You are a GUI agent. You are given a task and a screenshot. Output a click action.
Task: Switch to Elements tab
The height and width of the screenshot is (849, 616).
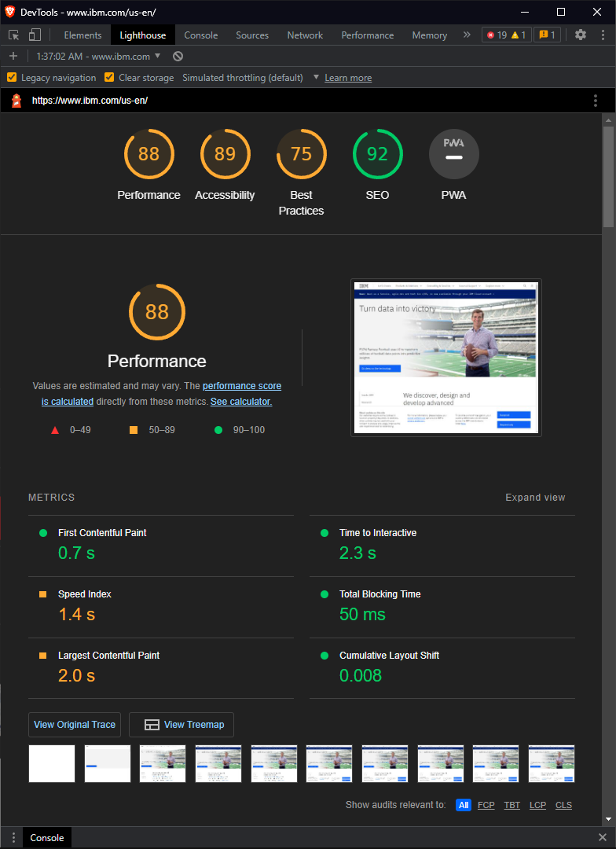[82, 35]
